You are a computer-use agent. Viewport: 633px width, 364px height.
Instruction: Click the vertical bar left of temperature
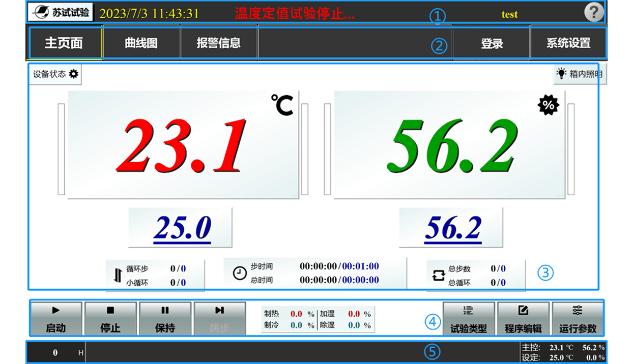click(x=61, y=149)
